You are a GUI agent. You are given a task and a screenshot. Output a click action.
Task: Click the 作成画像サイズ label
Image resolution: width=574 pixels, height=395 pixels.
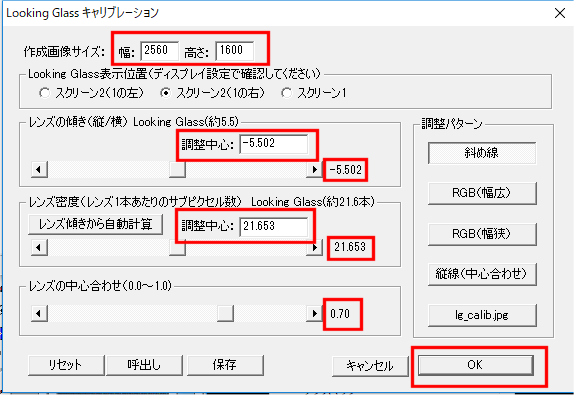(64, 52)
